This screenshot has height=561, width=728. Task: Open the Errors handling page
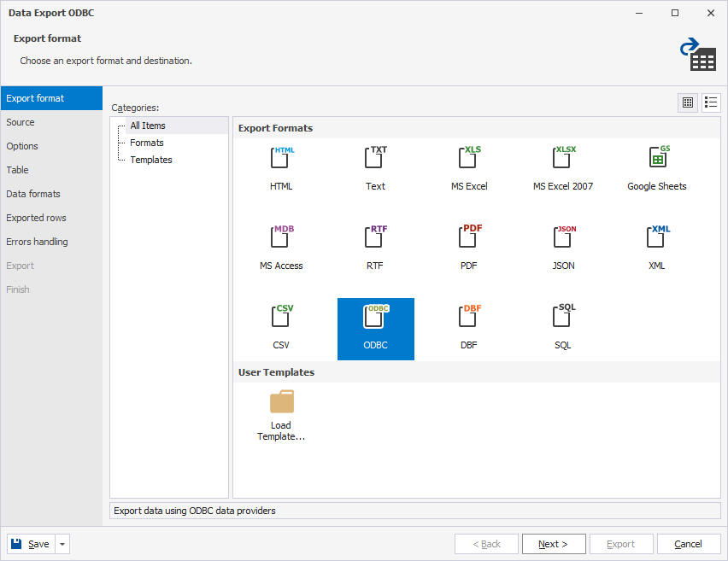pyautogui.click(x=37, y=242)
